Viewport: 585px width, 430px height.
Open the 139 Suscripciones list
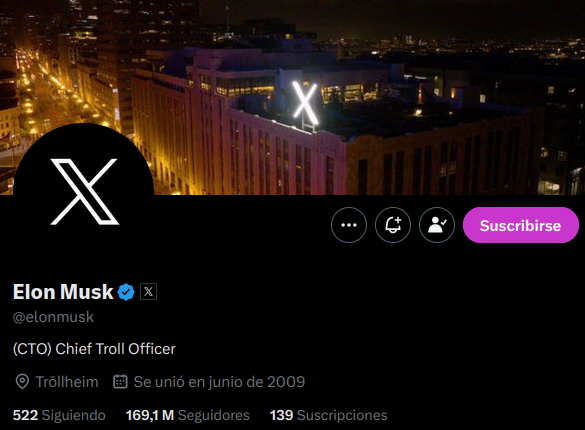[328, 415]
